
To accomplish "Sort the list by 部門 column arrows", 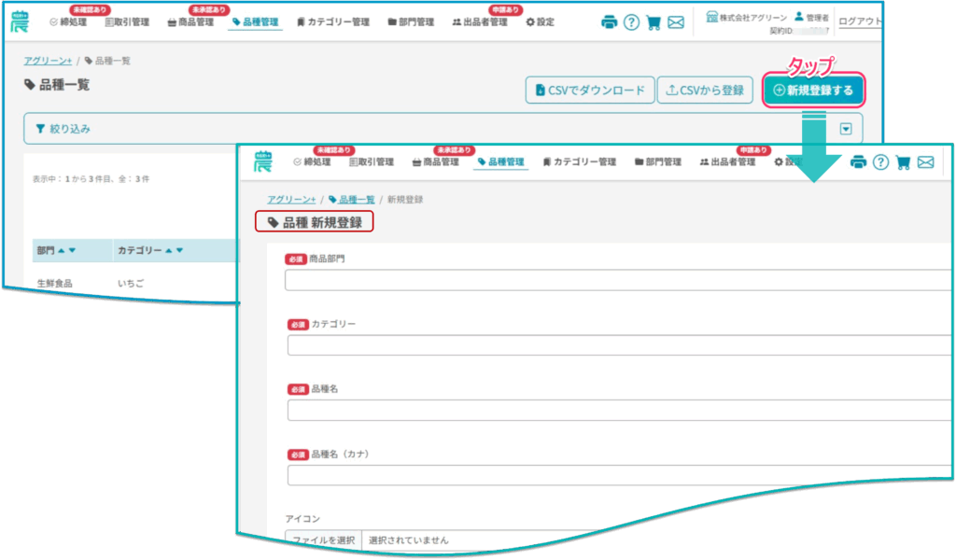I will [x=66, y=250].
